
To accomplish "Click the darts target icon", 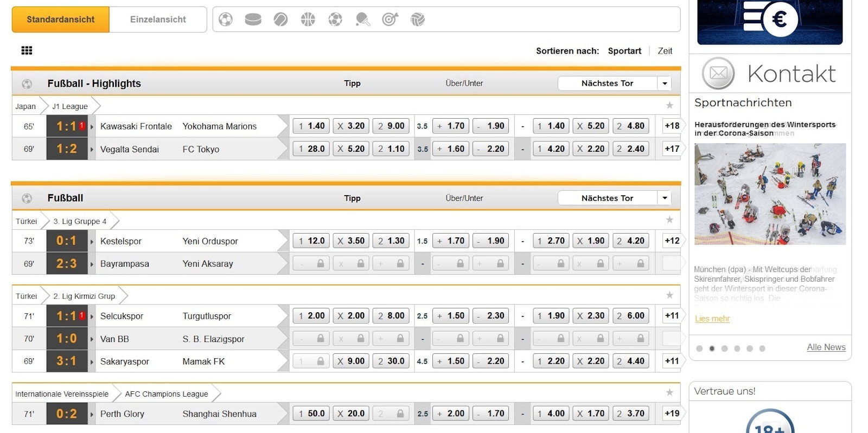I will (390, 20).
